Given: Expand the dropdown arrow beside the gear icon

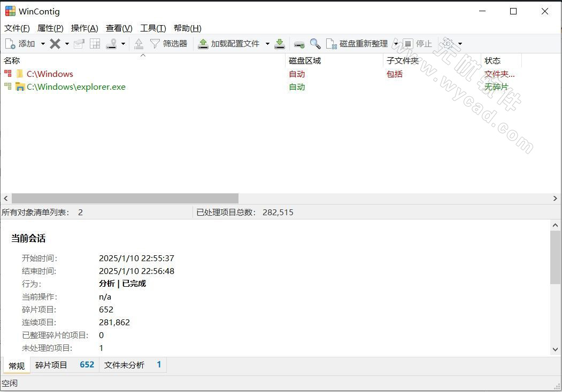Looking at the screenshot, I should click(x=460, y=44).
